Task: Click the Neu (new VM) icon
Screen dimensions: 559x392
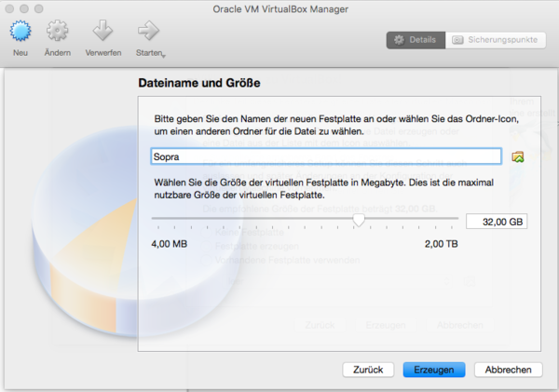Action: coord(21,33)
